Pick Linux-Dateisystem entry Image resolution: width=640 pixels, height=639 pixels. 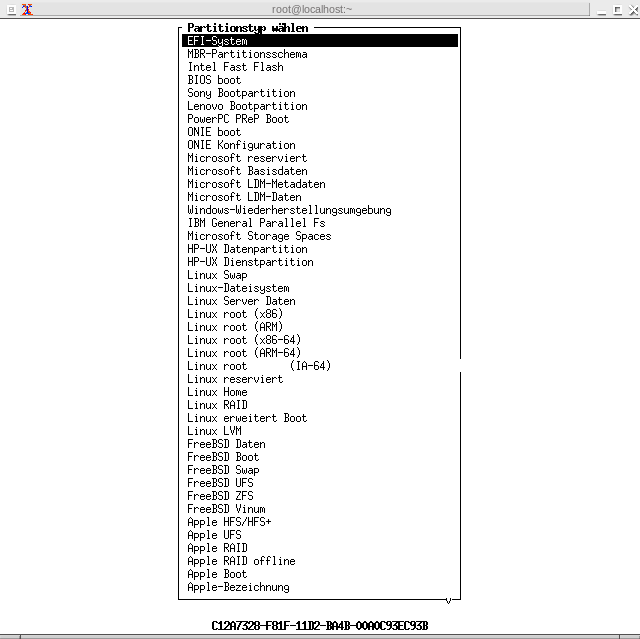tap(238, 288)
